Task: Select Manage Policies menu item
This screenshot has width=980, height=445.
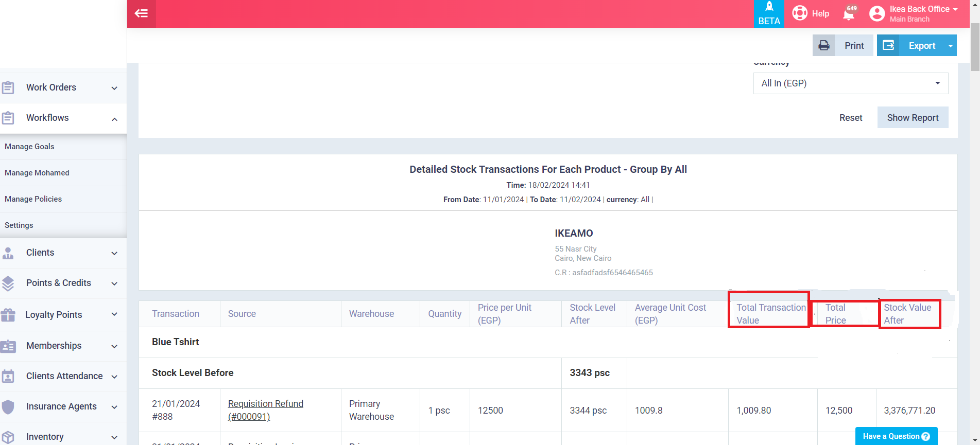Action: (x=33, y=199)
